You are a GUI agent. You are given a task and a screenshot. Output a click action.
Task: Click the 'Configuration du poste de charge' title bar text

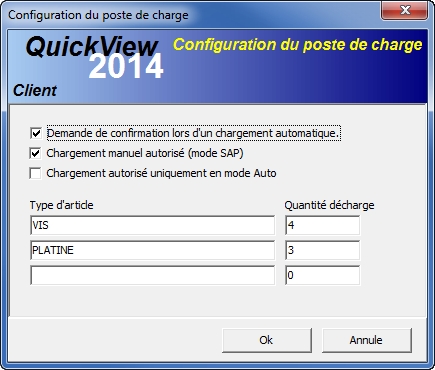point(98,15)
